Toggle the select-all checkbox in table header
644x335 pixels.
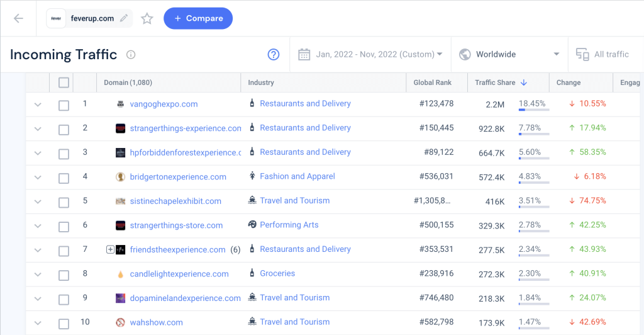[x=64, y=82]
